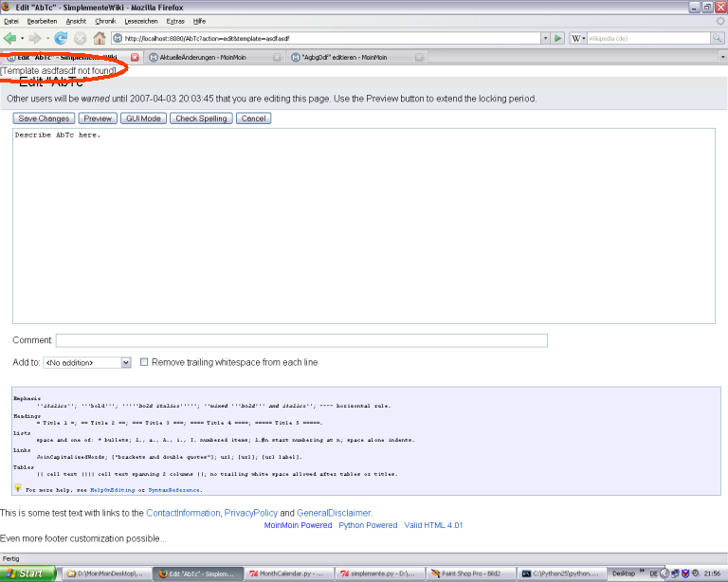Switch editor to GUI Mode
This screenshot has height=582, width=728.
[144, 118]
